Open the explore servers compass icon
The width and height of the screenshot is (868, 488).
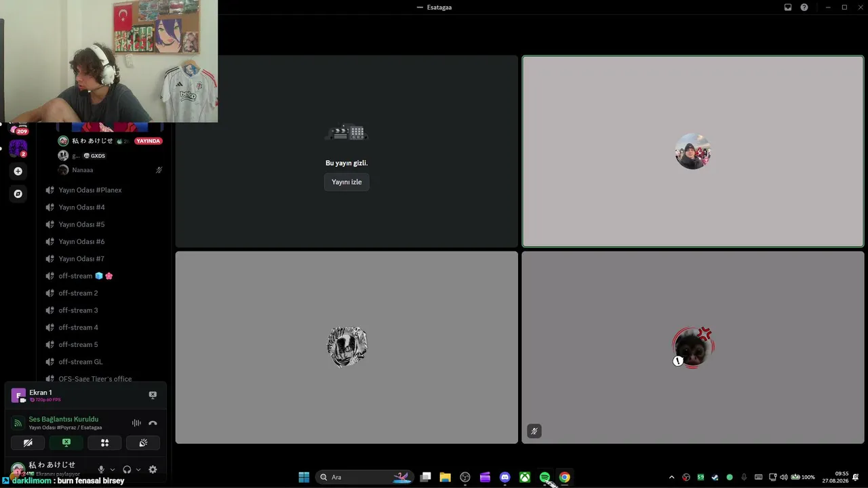[18, 194]
